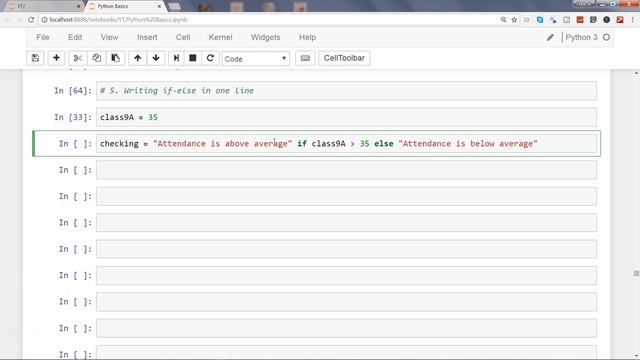Open the command palette keyboard icon
Image resolution: width=640 pixels, height=360 pixels.
coord(305,58)
